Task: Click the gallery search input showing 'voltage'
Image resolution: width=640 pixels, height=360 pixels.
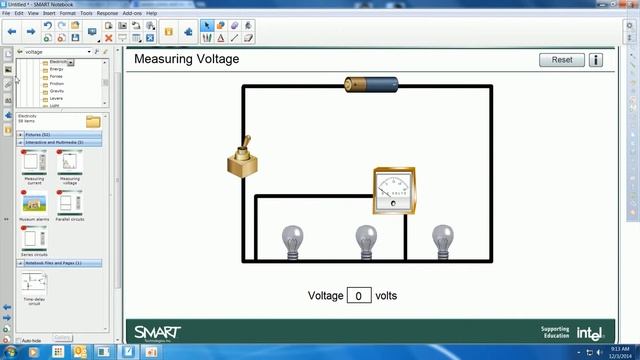Action: pos(55,52)
